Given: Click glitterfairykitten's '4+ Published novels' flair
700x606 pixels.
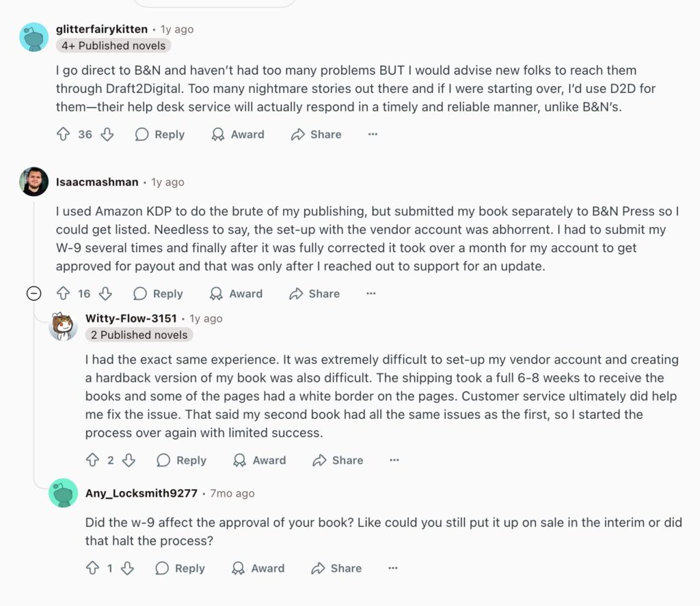Looking at the screenshot, I should coord(113,46).
